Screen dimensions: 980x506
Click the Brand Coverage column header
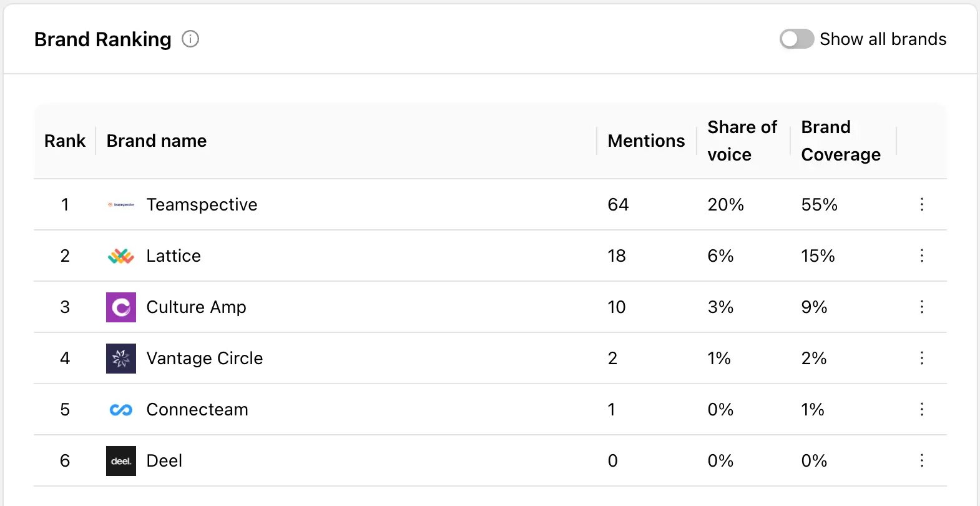coord(840,141)
